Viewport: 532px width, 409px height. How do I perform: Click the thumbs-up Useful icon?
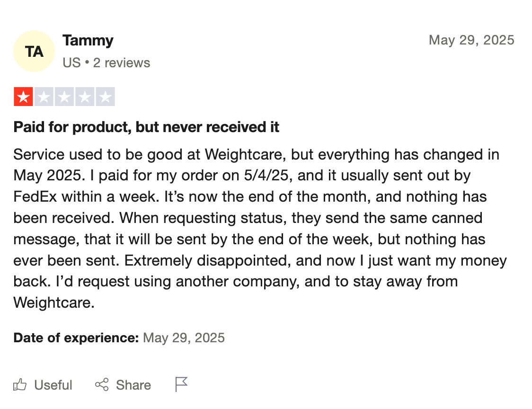pyautogui.click(x=20, y=385)
